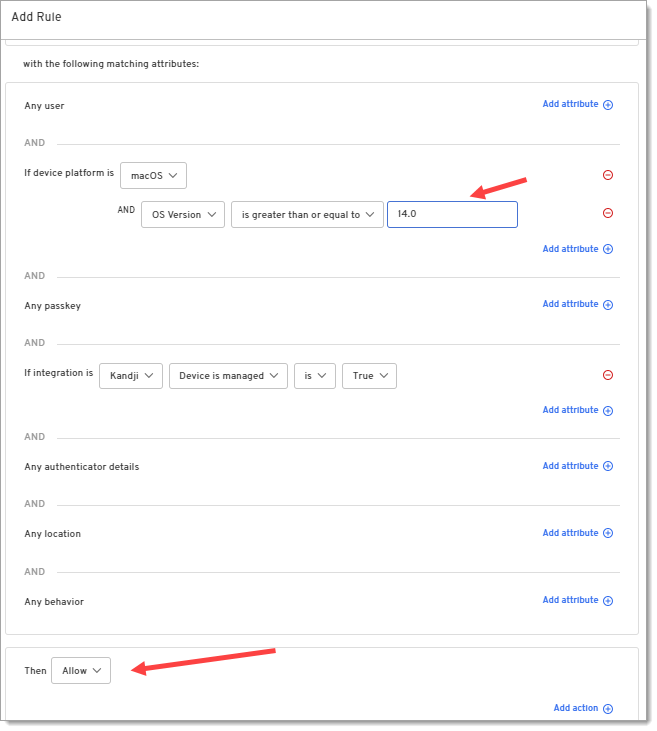Image resolution: width=657 pixels, height=731 pixels.
Task: Remove the Kandji integration condition
Action: coord(608,376)
